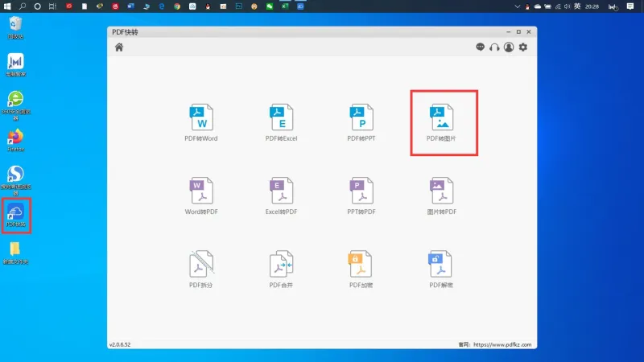Launch the PPT转PDF conversion
Viewport: 644px width, 362px height.
coord(361,195)
